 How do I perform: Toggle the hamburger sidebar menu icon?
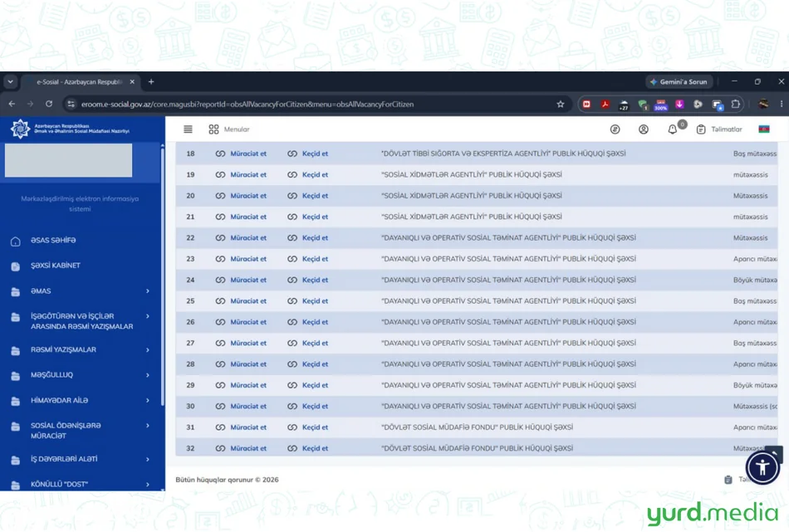[188, 129]
